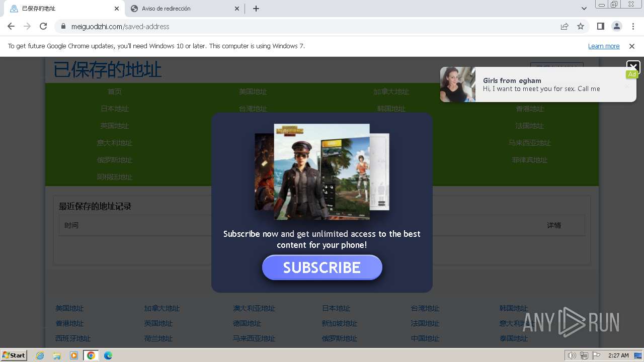Open 加拿大地址 in green navigation

391,92
